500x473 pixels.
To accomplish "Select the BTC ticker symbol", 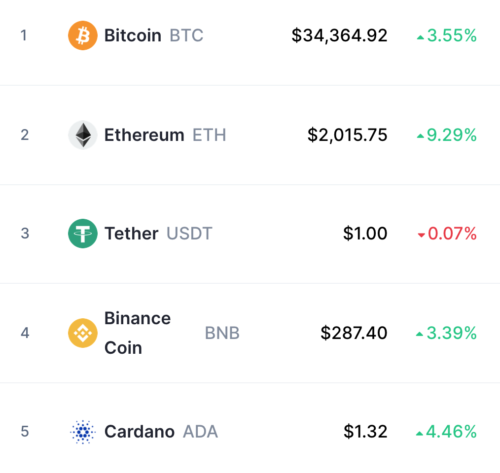I will [186, 35].
